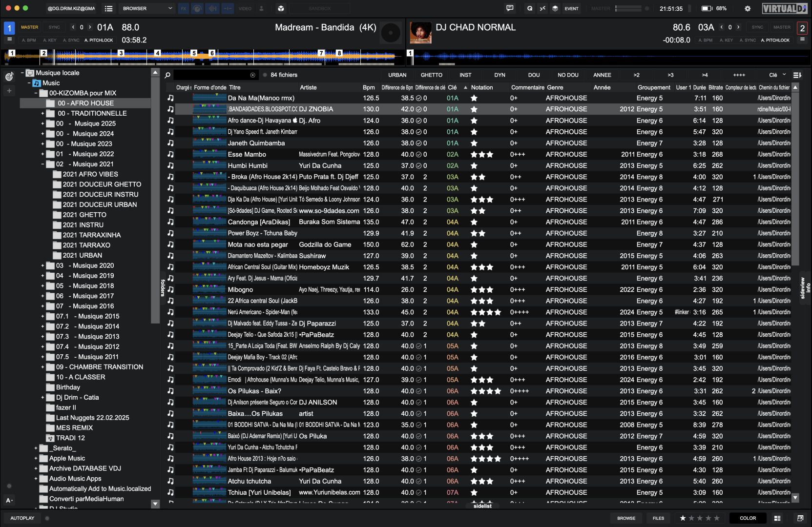Select the GHETTO filter tab

click(x=432, y=75)
